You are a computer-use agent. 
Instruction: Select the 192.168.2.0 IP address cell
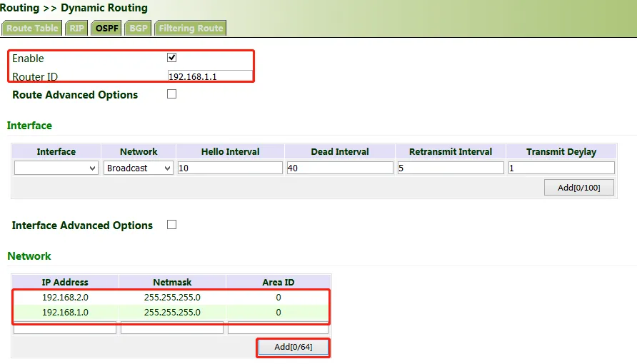coord(65,298)
